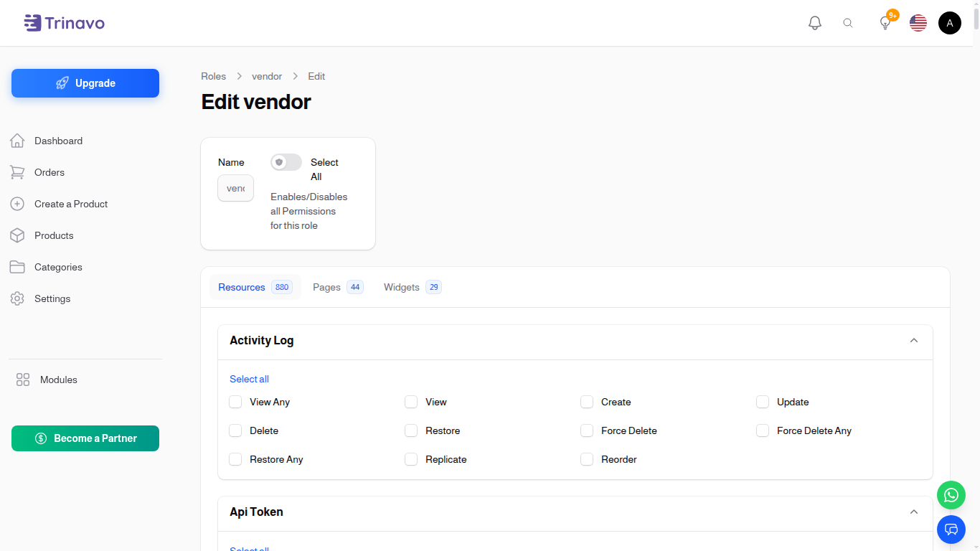Switch to the Widgets tab

coord(413,287)
